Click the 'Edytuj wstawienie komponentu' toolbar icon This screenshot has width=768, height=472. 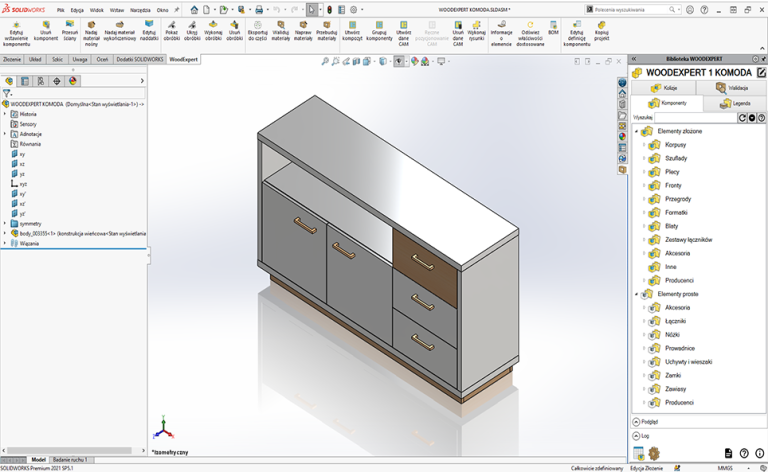(16, 24)
